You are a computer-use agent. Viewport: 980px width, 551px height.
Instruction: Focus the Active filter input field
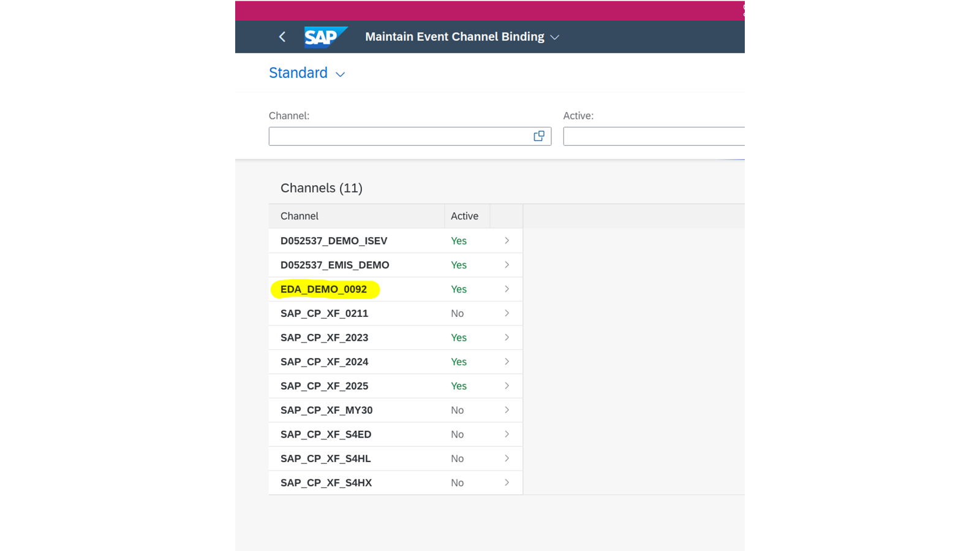tap(654, 136)
